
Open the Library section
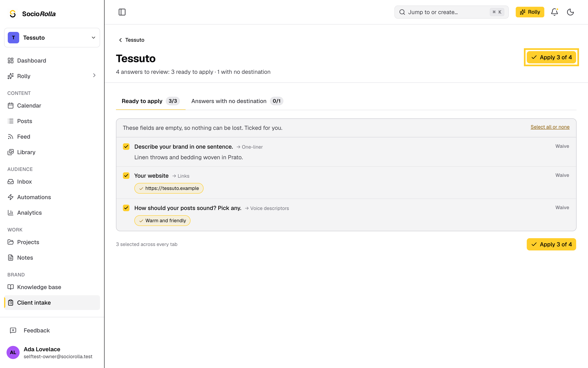(52, 152)
